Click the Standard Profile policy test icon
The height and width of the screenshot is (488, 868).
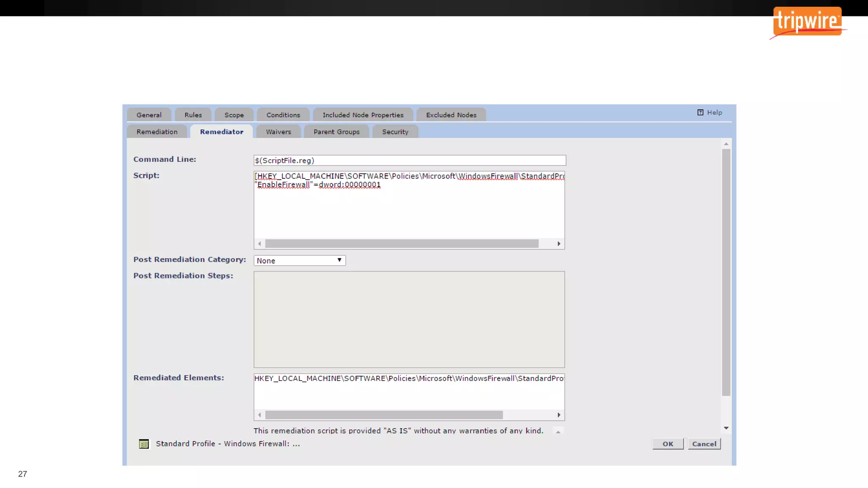pos(144,444)
